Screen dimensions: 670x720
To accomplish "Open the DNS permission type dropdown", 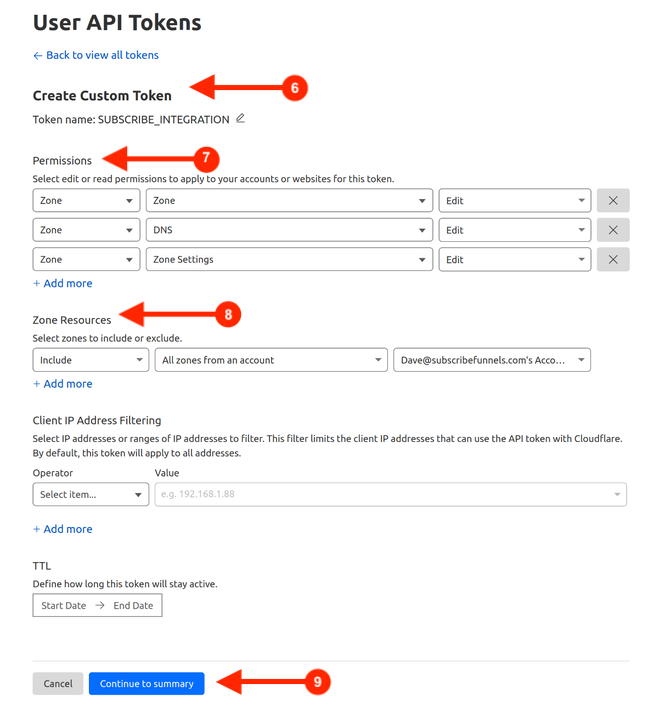I will click(289, 230).
